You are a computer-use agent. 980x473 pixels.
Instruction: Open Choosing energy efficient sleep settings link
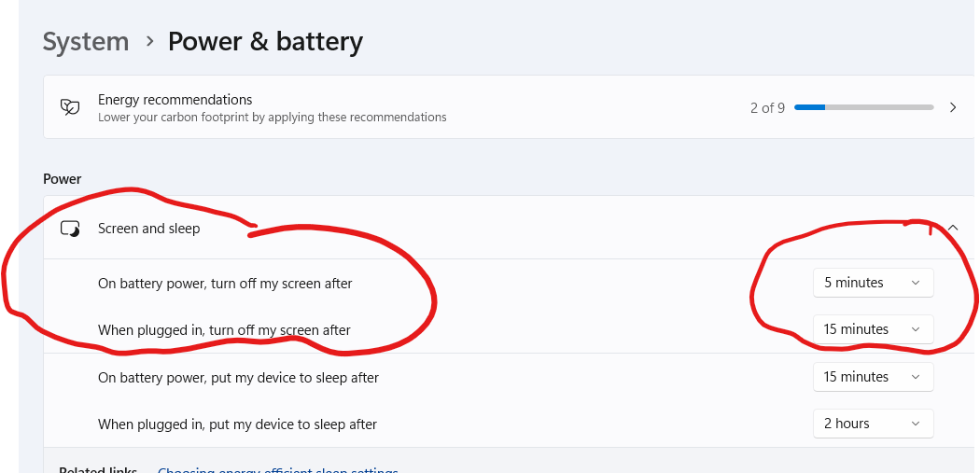tap(277, 470)
